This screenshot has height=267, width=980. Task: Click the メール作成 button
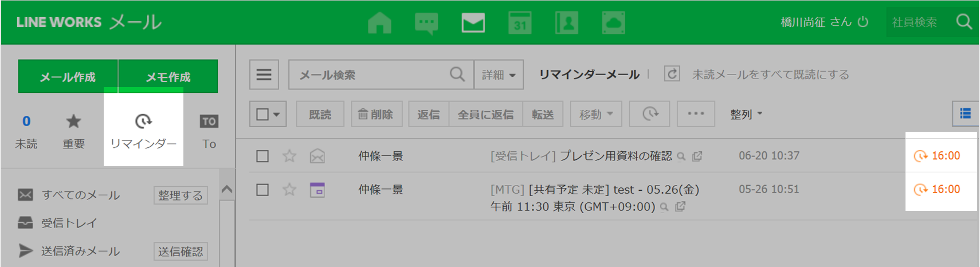[x=68, y=77]
